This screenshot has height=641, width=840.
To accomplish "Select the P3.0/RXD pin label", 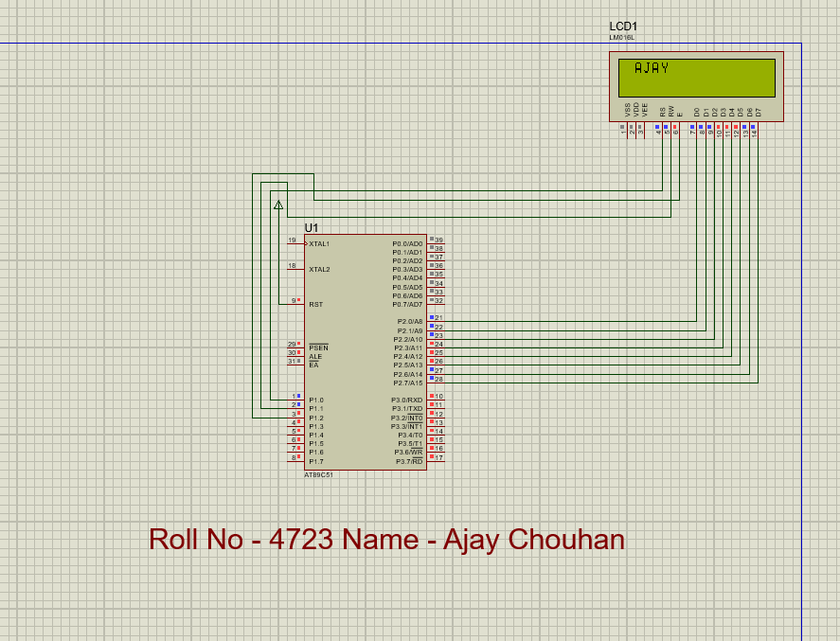I will 407,400.
